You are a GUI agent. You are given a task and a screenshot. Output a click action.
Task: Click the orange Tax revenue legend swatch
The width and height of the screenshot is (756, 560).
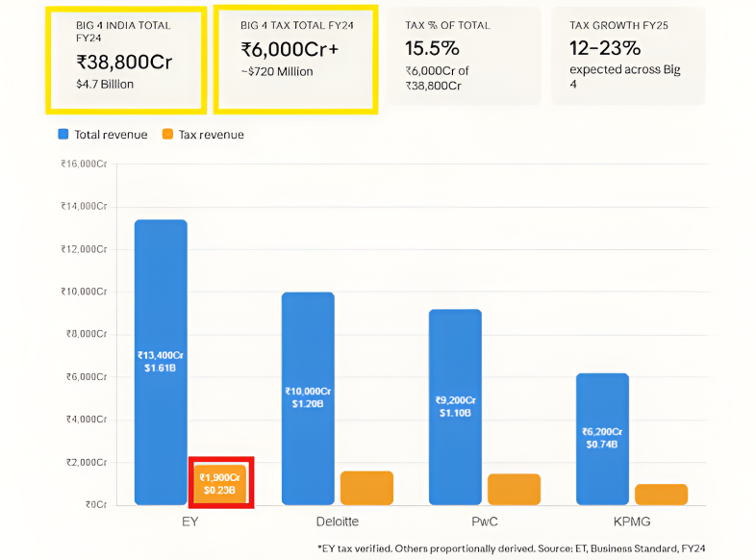coord(167,135)
